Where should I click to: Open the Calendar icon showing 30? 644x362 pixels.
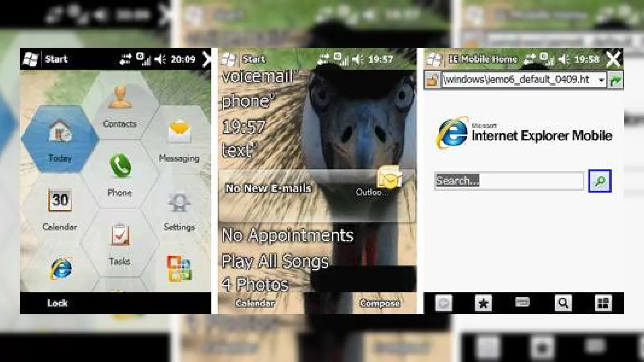click(60, 200)
